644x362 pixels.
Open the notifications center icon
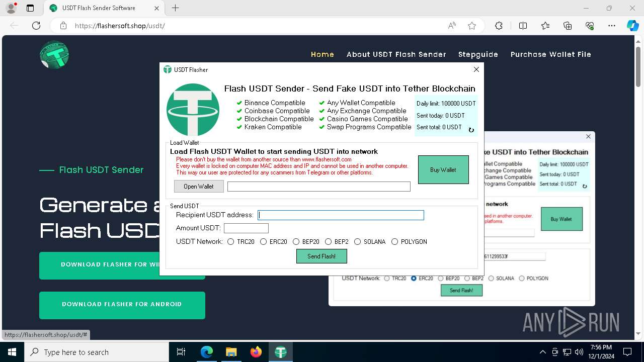627,352
